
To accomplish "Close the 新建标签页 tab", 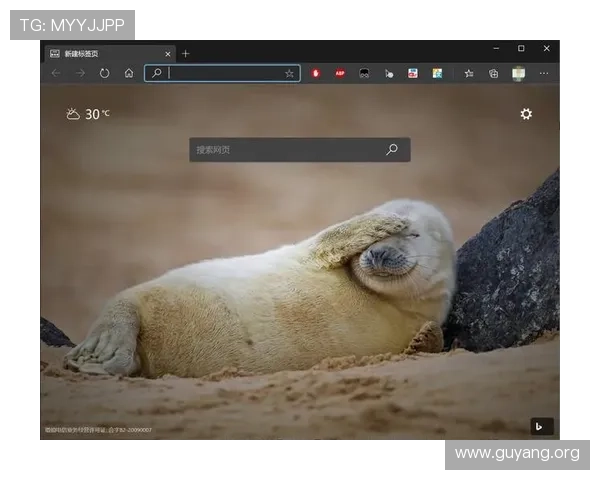I will [x=167, y=53].
